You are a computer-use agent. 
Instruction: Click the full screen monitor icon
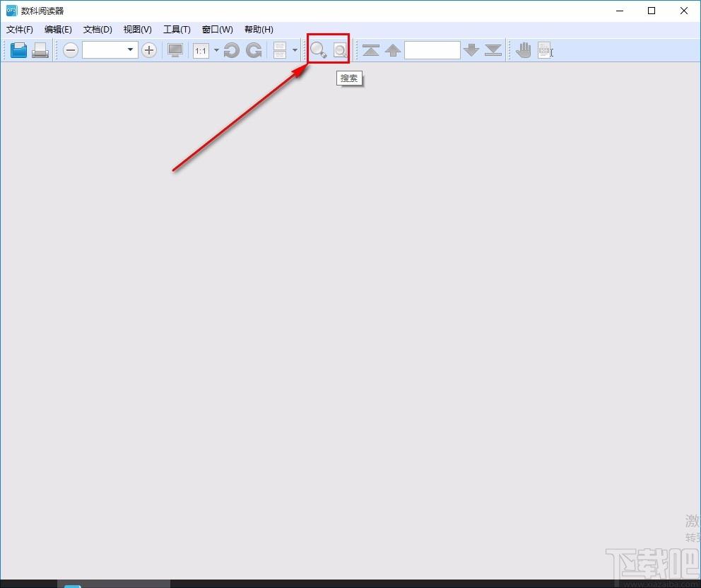[175, 49]
